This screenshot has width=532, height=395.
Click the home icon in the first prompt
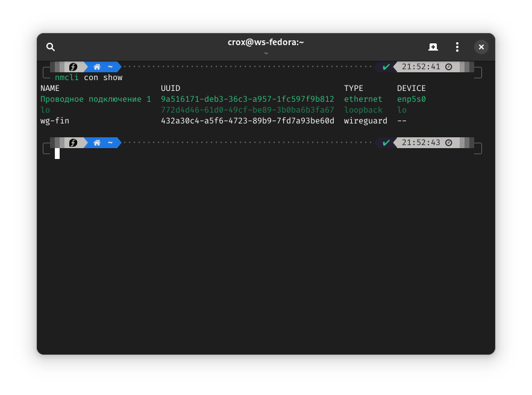(97, 67)
